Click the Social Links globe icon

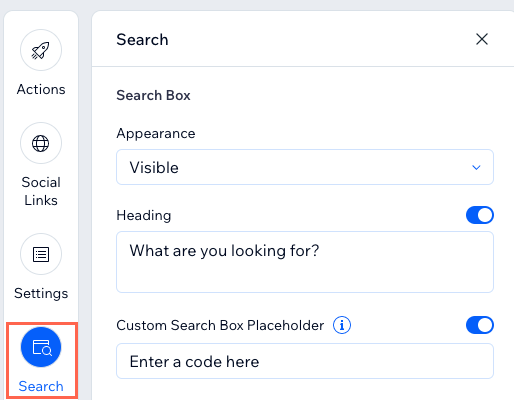[x=41, y=143]
